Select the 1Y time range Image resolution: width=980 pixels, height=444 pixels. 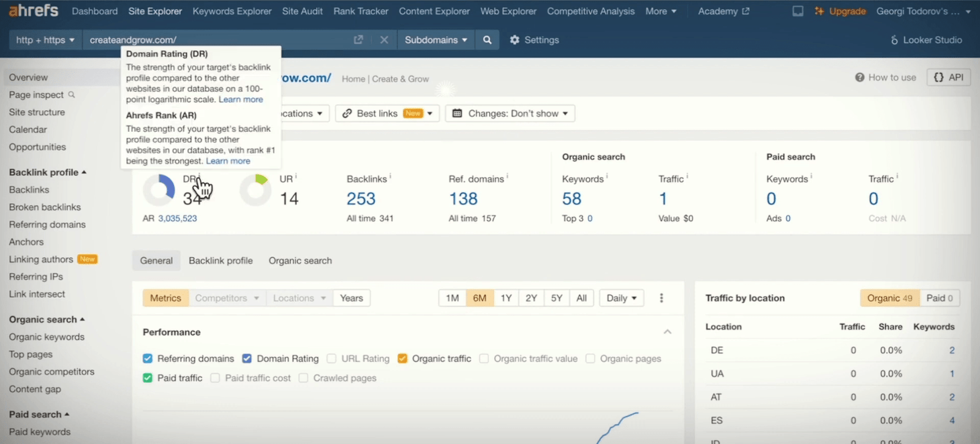click(506, 298)
